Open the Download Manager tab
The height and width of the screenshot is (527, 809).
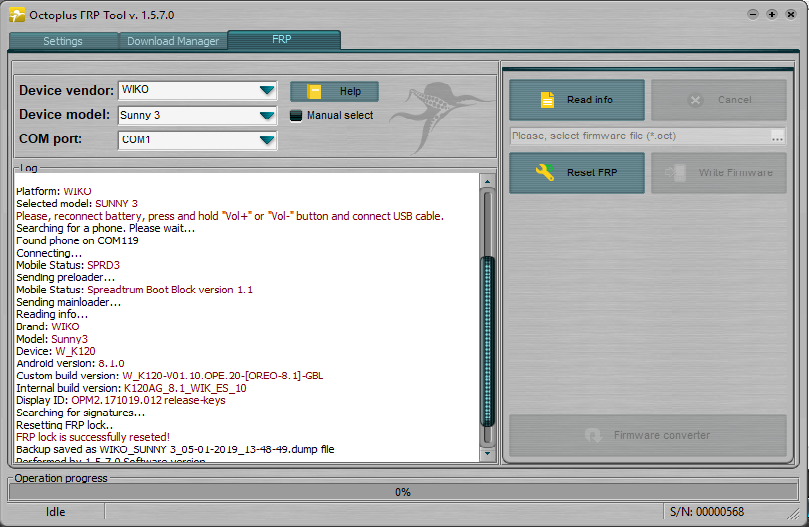pos(173,41)
